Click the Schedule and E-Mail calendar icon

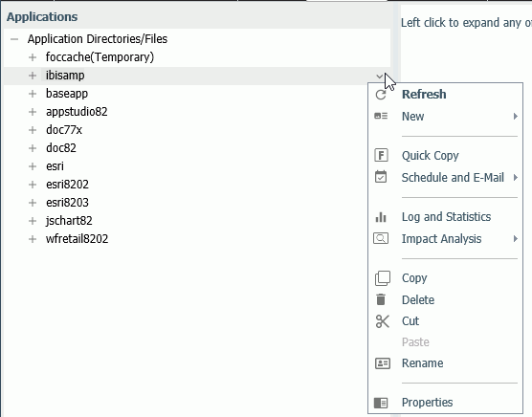[381, 177]
